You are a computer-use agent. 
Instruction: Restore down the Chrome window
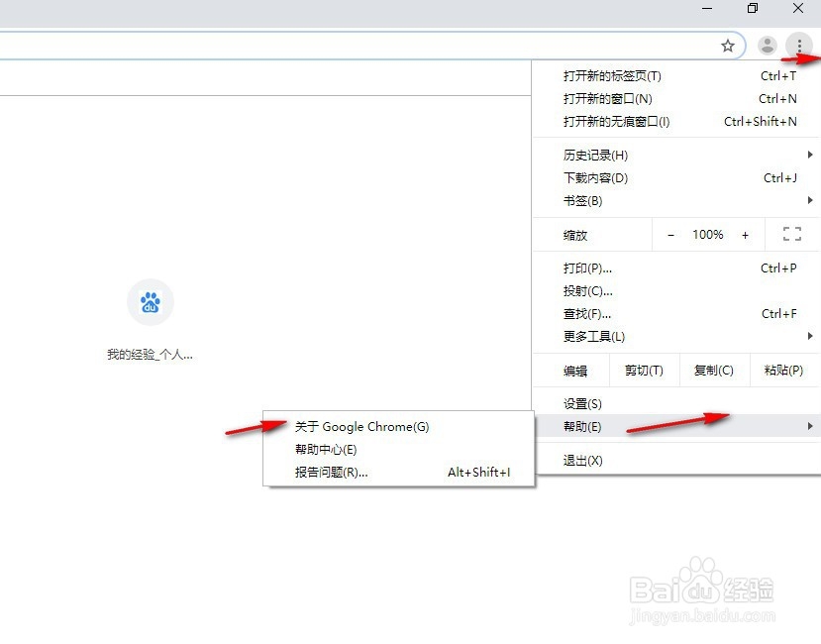click(753, 8)
